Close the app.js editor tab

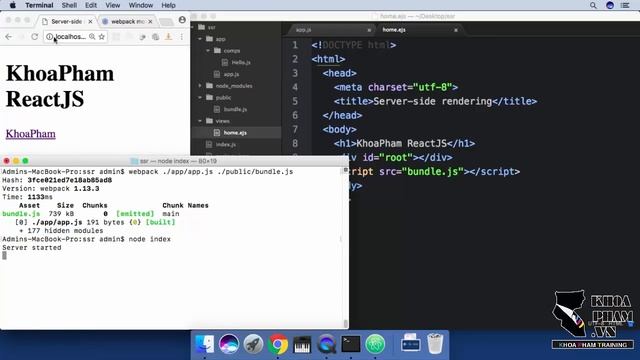point(369,30)
